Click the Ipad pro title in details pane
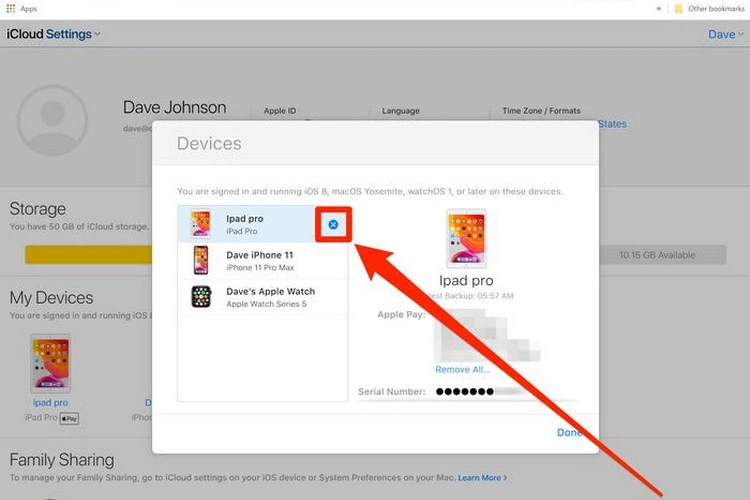750x500 pixels. click(466, 280)
